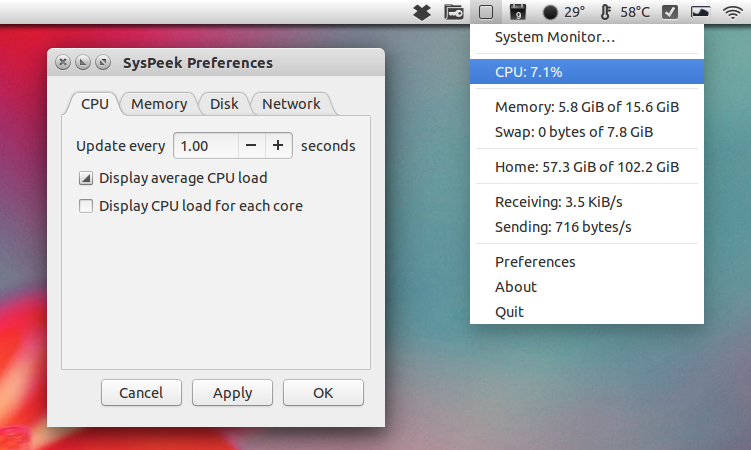Increase update interval with plus button
Screen dimensions: 751x450
pyautogui.click(x=278, y=146)
